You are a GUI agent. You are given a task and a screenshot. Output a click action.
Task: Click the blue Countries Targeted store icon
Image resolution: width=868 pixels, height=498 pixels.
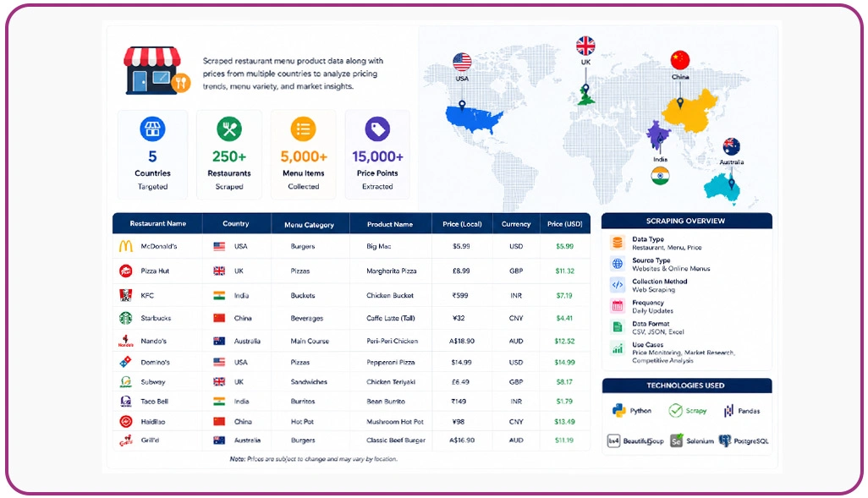click(152, 129)
